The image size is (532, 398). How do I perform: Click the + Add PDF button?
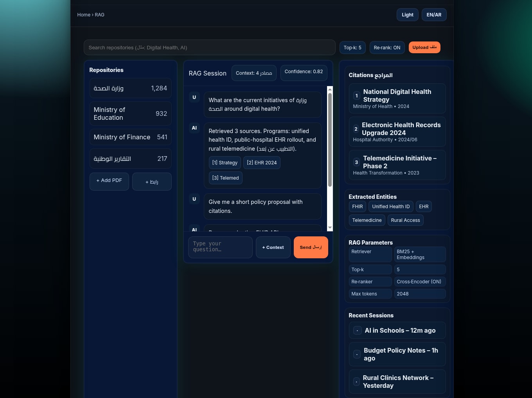pyautogui.click(x=109, y=181)
